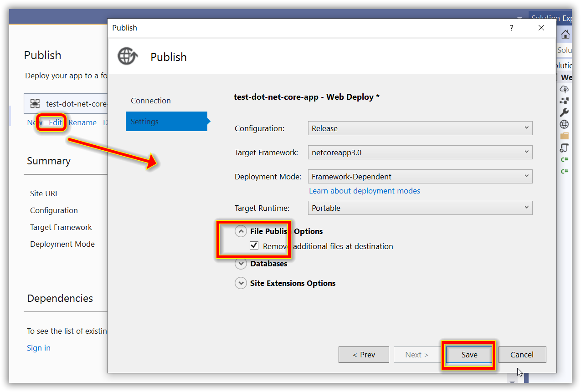Click the globe upload icon in Publish header
Image resolution: width=581 pixels, height=392 pixels.
(128, 56)
